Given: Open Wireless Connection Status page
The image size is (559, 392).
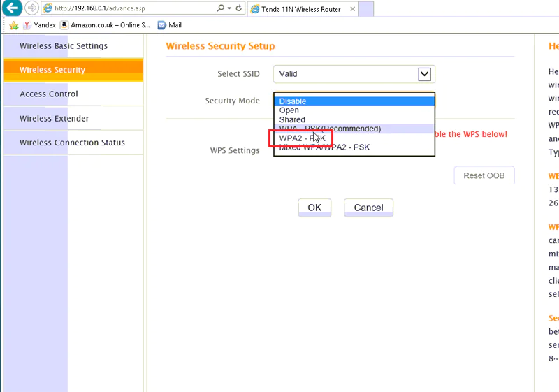Looking at the screenshot, I should click(x=72, y=143).
